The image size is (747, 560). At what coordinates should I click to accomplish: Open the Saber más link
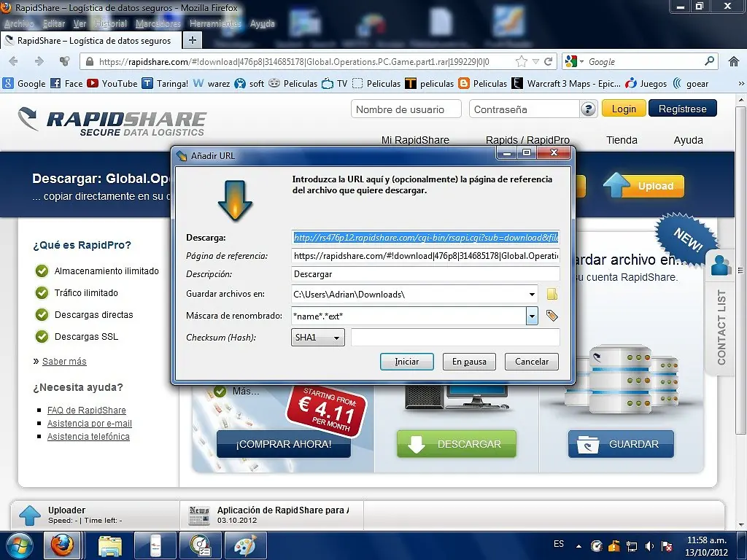point(64,362)
